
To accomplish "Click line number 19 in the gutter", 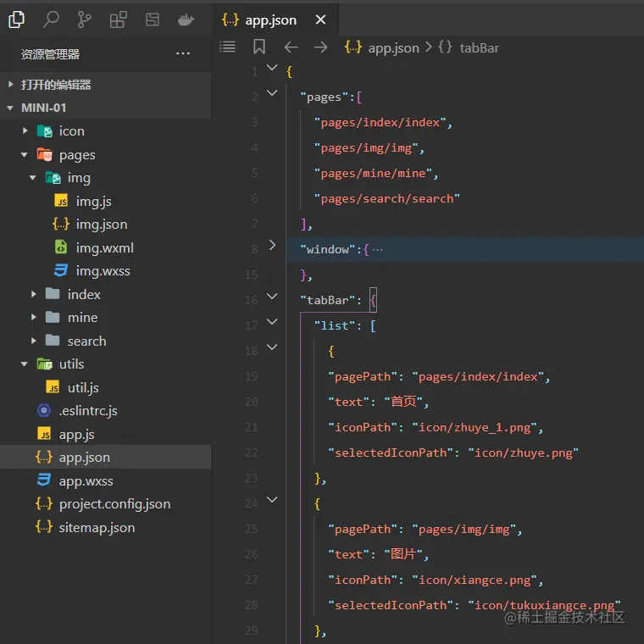I will 251,376.
